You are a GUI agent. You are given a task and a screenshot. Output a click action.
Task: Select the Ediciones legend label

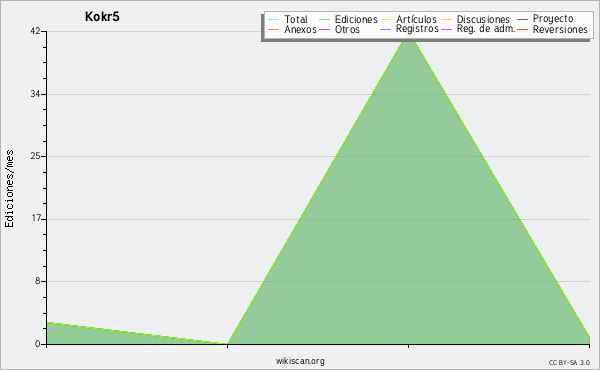pyautogui.click(x=356, y=19)
